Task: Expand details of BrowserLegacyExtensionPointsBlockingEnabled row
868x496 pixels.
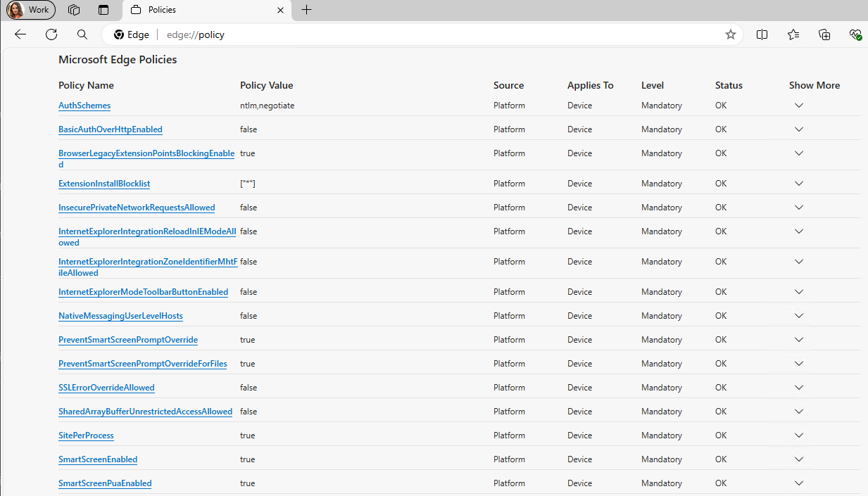Action: coord(798,153)
